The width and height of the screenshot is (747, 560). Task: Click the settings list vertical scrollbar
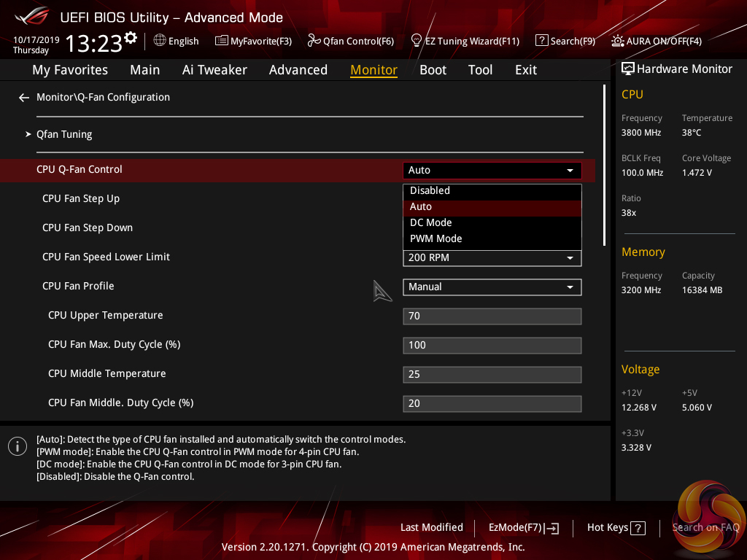(604, 166)
